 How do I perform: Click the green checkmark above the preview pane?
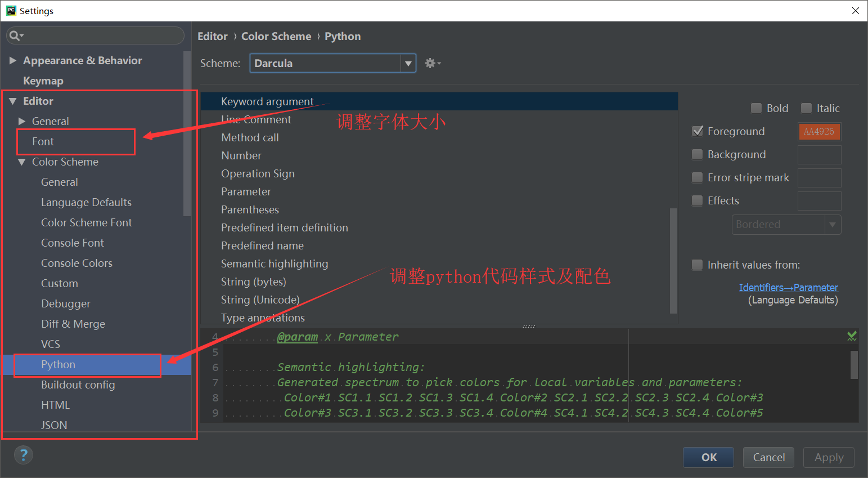[852, 336]
